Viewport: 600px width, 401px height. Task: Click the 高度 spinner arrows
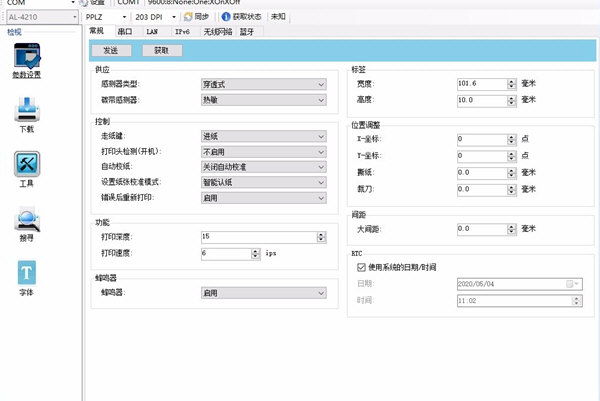click(x=512, y=101)
